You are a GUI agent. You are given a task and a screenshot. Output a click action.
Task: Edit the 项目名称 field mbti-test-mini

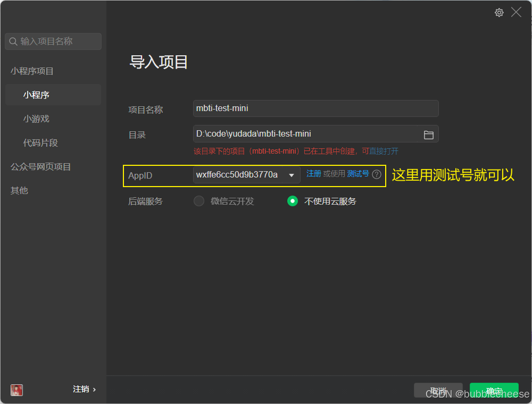(316, 108)
